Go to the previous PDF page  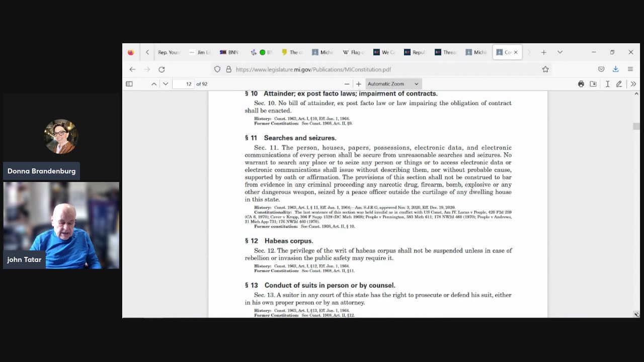[x=154, y=84]
